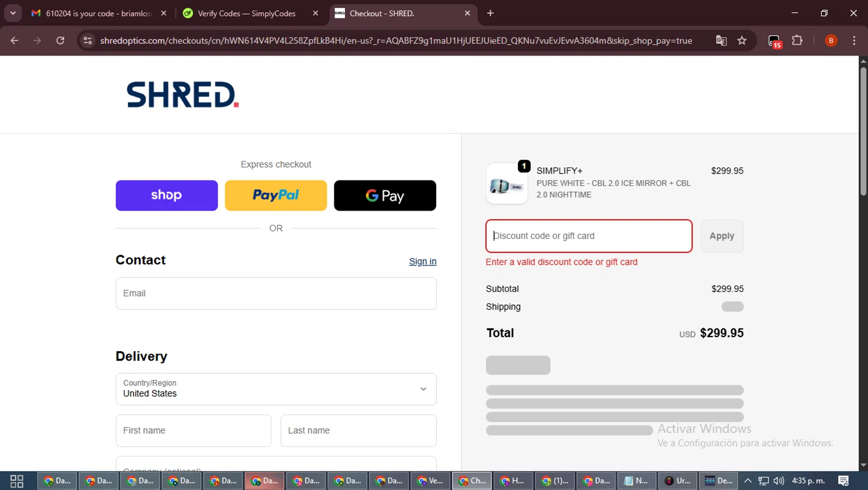Viewport: 868px width, 490px height.
Task: Open the N... Notepad taskbar item
Action: point(637,481)
